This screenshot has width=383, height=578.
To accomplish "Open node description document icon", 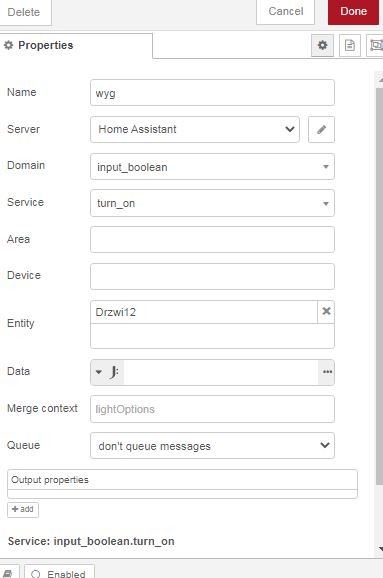I will click(x=349, y=45).
